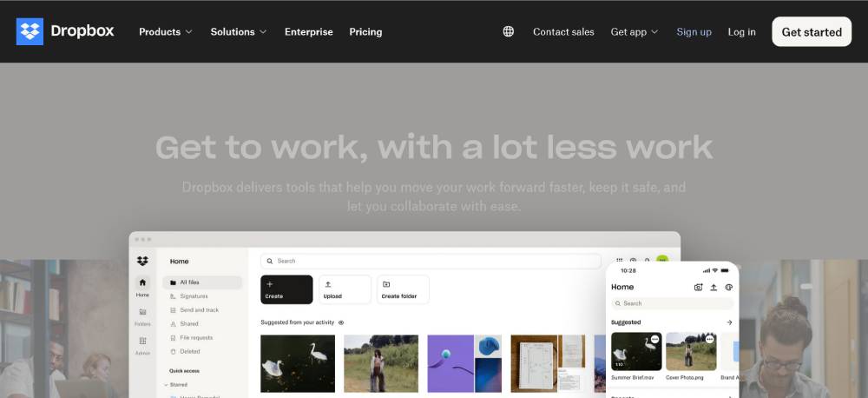
Task: Click the Dropbox logo in the header
Action: pyautogui.click(x=65, y=31)
